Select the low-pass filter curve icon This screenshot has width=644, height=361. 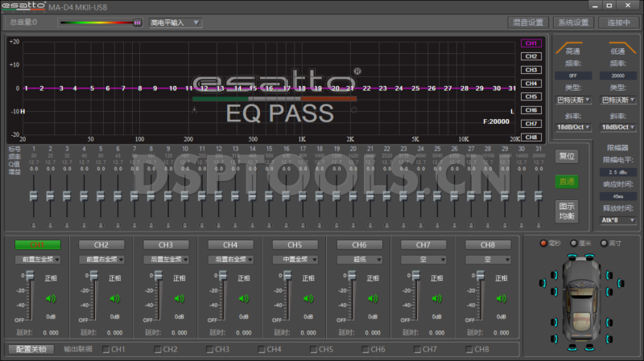point(622,47)
